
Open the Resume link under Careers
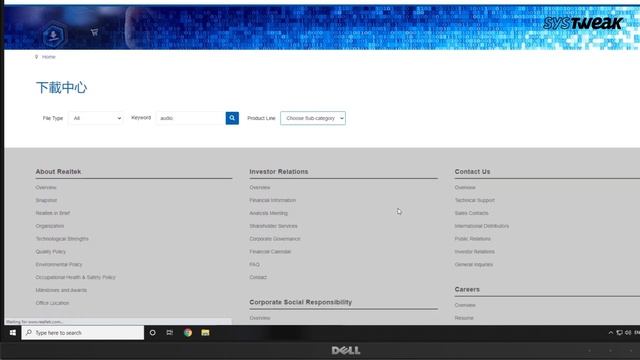pos(464,318)
